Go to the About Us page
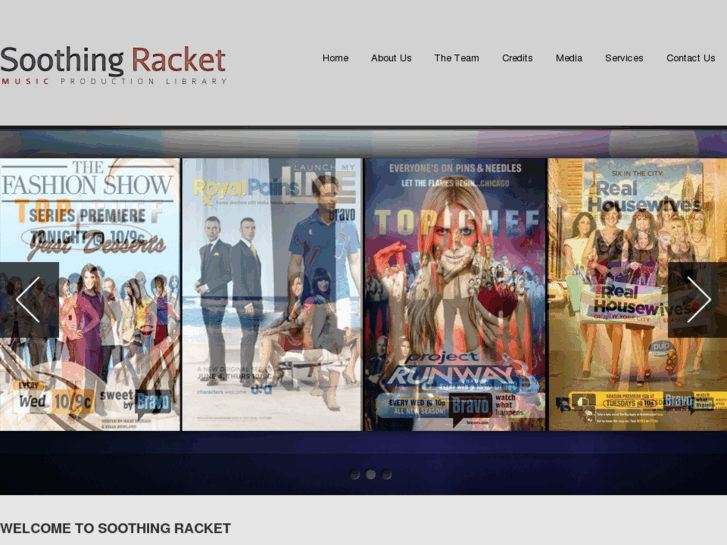The width and height of the screenshot is (727, 545). coord(391,58)
